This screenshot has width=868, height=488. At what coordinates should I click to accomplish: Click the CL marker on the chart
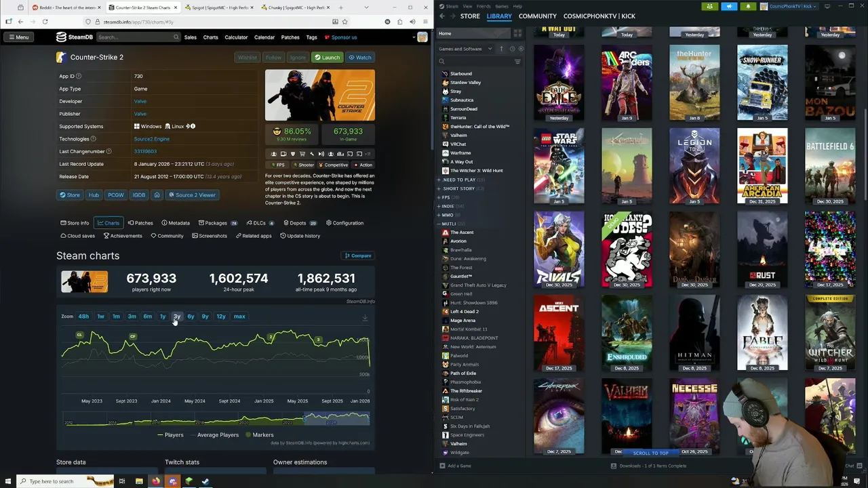click(79, 335)
